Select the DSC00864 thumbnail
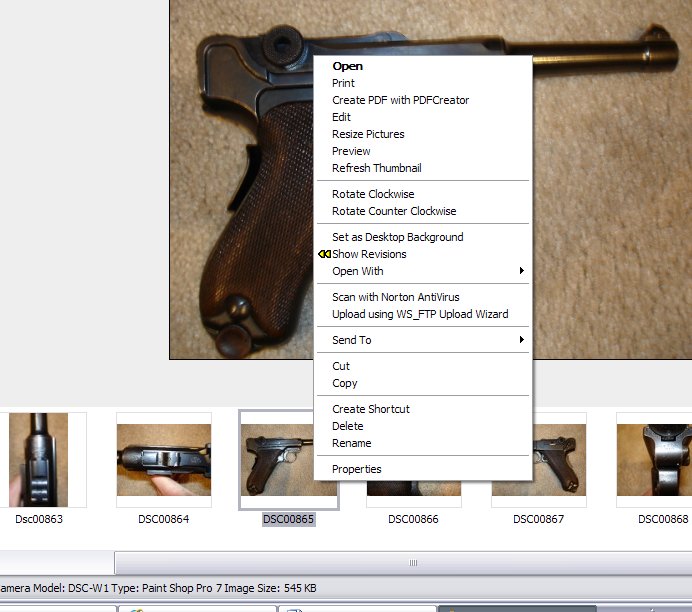Viewport: 692px width, 612px height. (164, 460)
